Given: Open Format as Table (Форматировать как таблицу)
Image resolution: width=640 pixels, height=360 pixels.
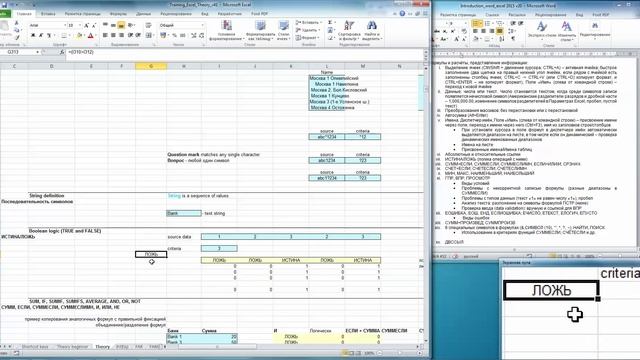Looking at the screenshot, I should coord(260,31).
